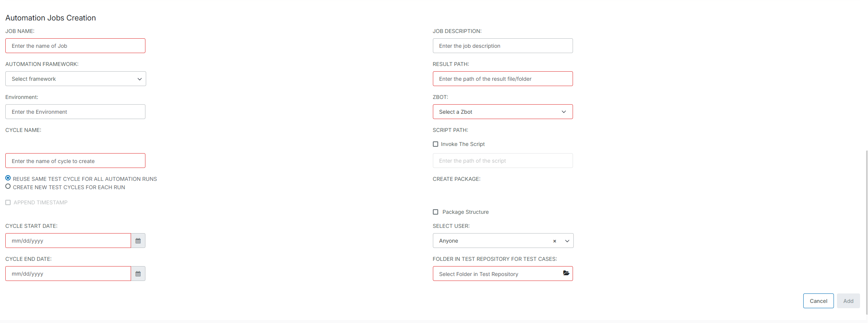Click the Add button
Screen dimensions: 868x323
pyautogui.click(x=848, y=301)
